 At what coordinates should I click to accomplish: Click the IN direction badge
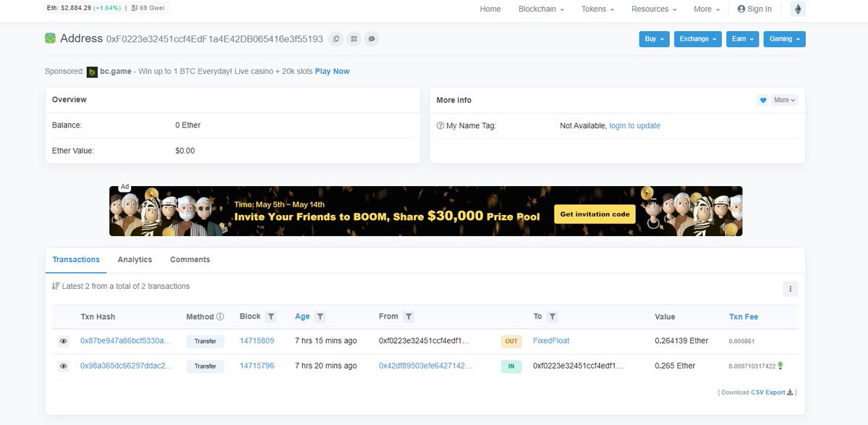[511, 366]
